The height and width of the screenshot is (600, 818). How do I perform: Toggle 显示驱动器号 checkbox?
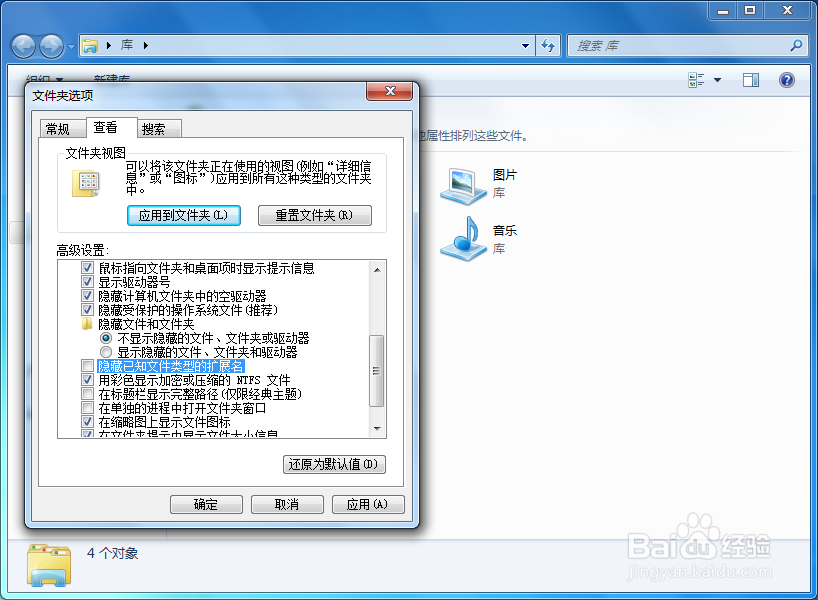[x=88, y=282]
